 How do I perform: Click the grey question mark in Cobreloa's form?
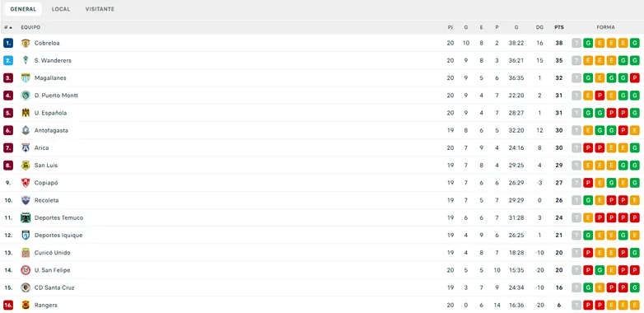coord(576,43)
